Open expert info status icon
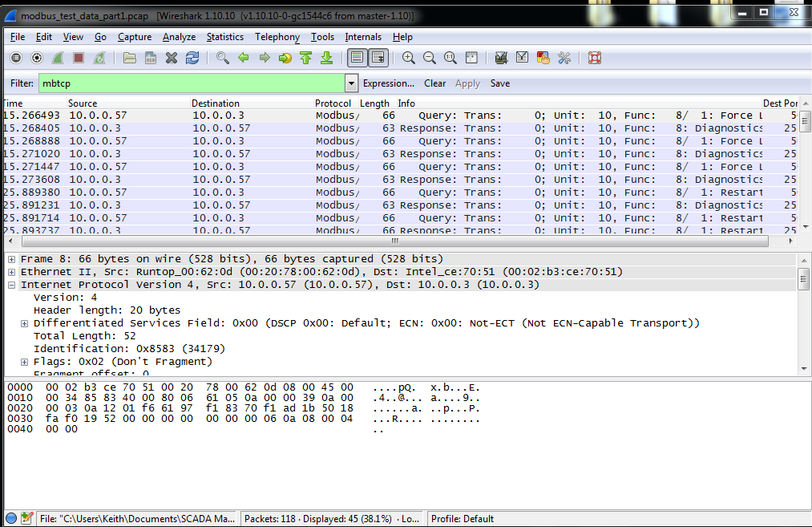The width and height of the screenshot is (812, 527). click(x=11, y=517)
